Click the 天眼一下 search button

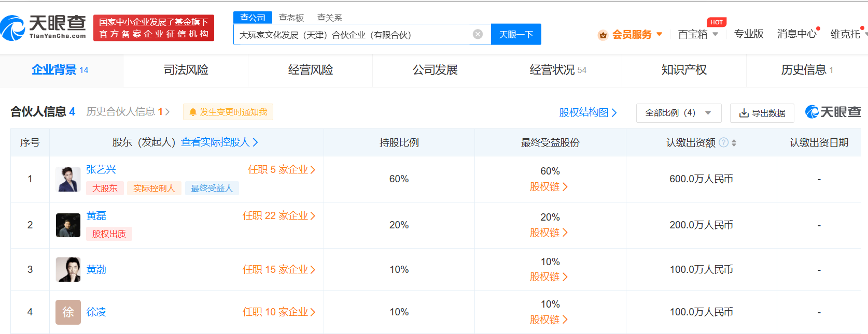tap(516, 34)
